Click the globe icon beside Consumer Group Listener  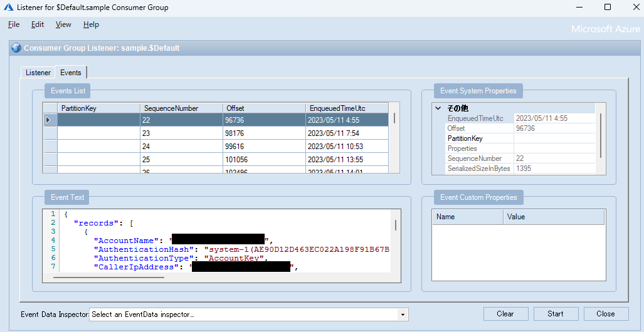point(16,48)
